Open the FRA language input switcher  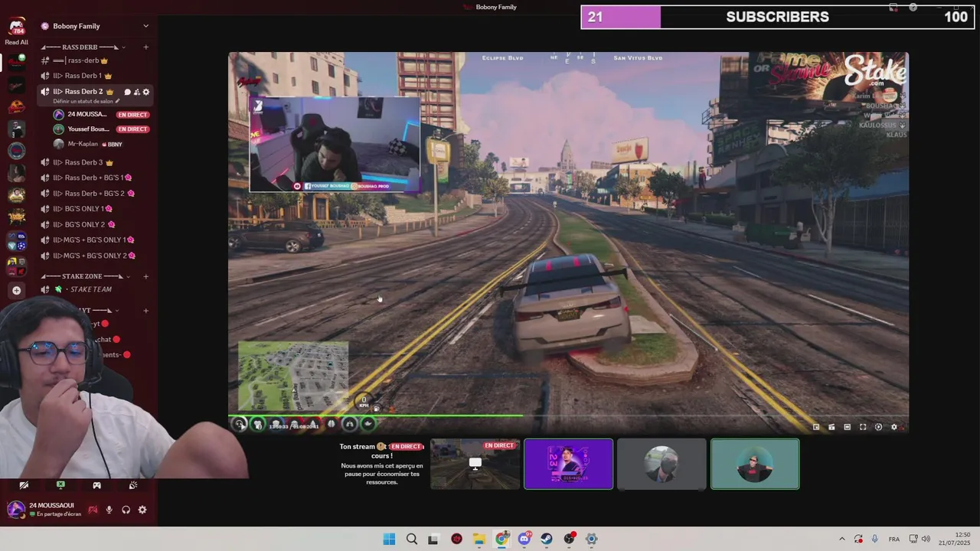tap(894, 539)
